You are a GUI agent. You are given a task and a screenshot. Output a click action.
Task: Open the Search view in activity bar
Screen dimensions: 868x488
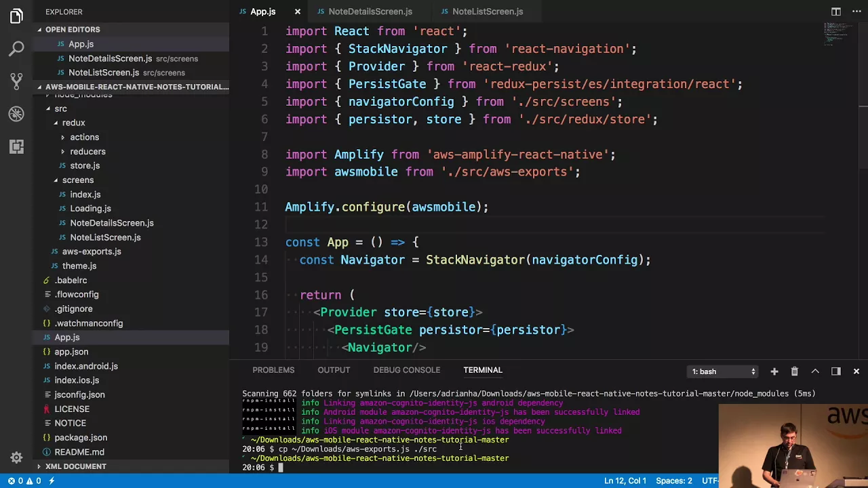tap(16, 48)
